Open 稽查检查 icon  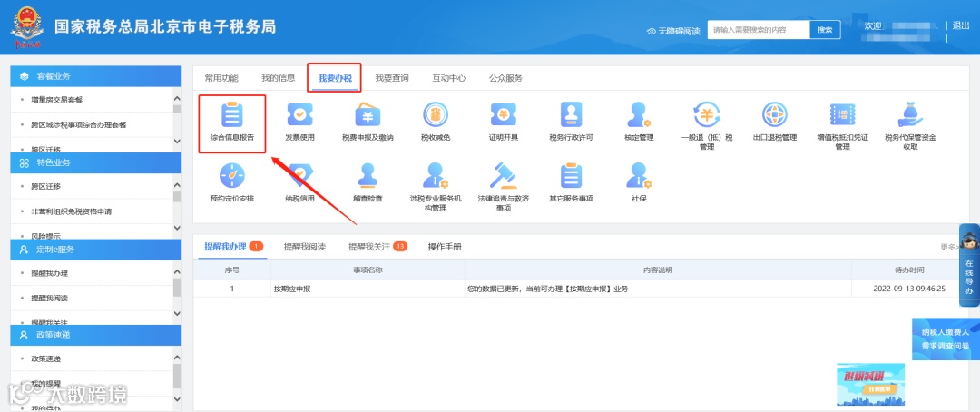coord(367,176)
